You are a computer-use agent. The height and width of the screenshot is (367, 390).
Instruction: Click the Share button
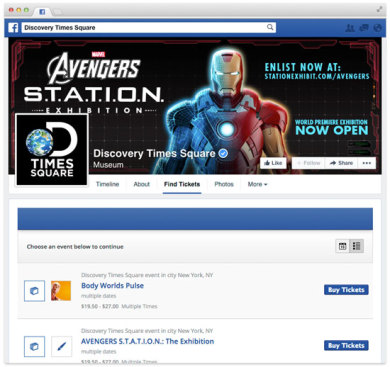[341, 163]
